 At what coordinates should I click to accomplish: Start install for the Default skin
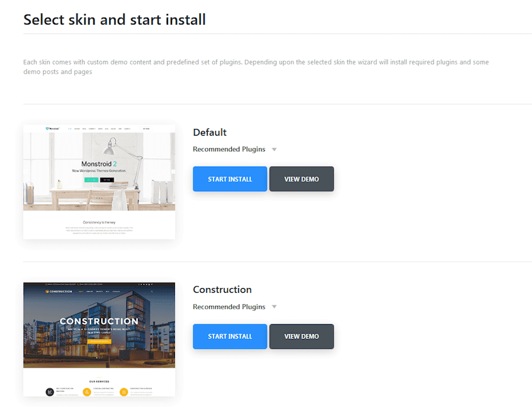coord(230,179)
